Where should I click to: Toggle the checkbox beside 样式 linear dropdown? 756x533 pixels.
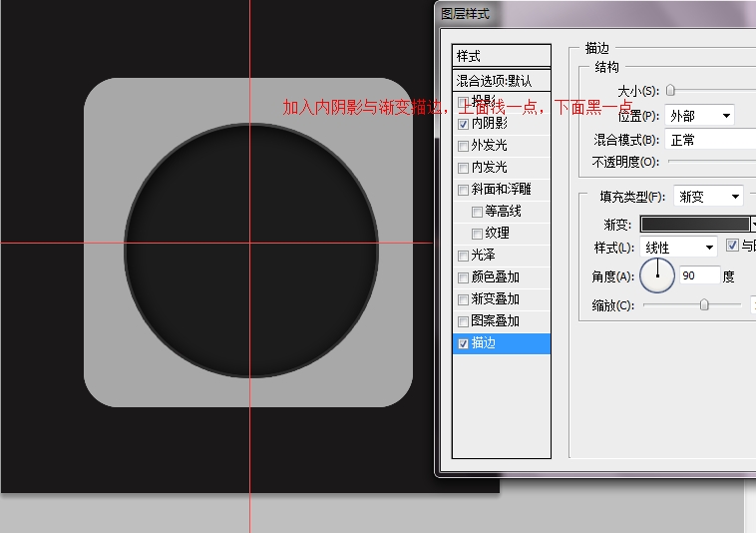point(732,245)
